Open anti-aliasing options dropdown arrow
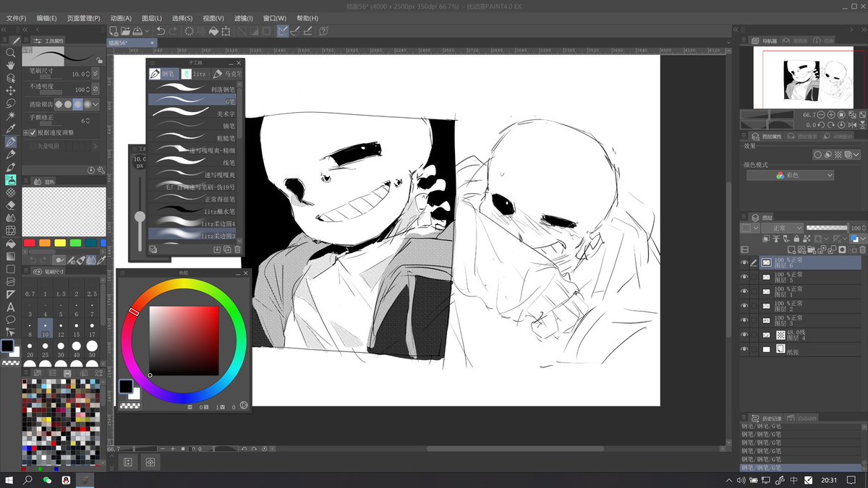This screenshot has height=488, width=868. coord(95,104)
